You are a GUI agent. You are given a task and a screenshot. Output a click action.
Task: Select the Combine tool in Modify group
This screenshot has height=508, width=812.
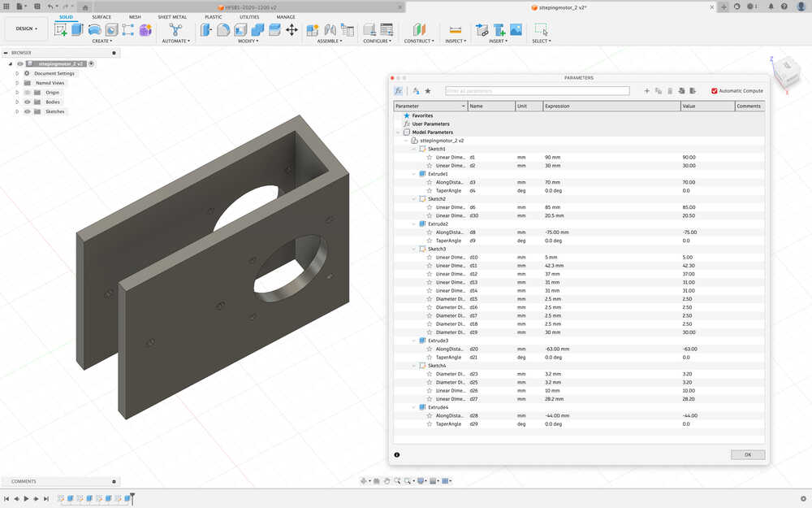coord(257,29)
